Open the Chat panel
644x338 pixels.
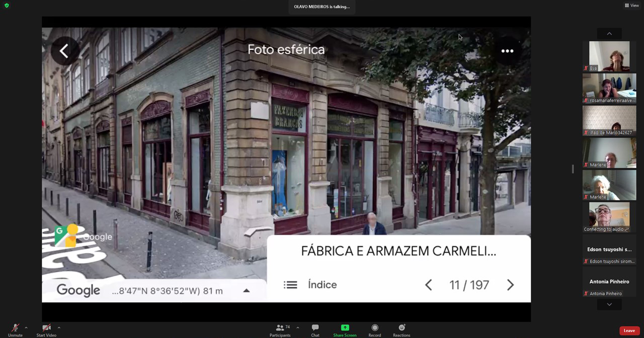click(315, 330)
